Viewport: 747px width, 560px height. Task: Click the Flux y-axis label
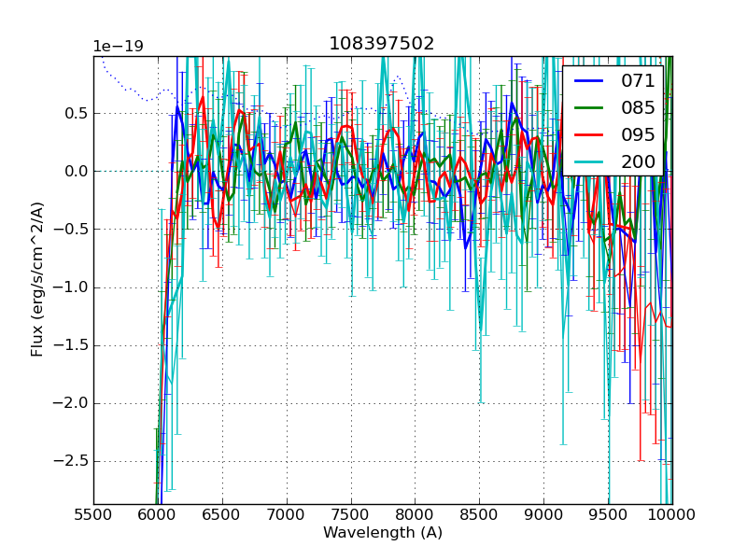point(37,280)
